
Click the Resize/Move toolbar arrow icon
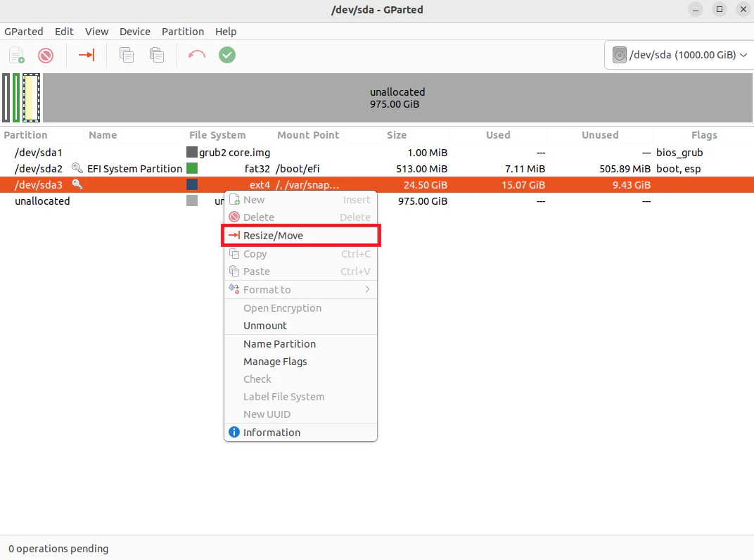click(x=87, y=55)
